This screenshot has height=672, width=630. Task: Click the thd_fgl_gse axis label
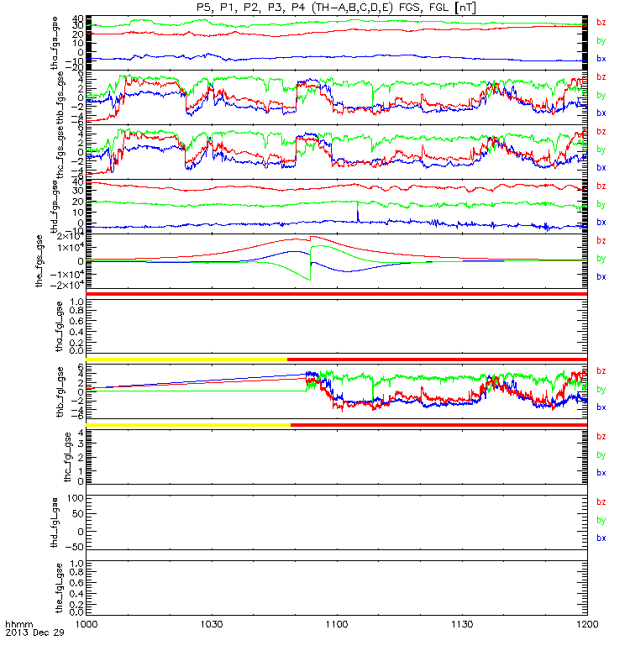coord(55,522)
